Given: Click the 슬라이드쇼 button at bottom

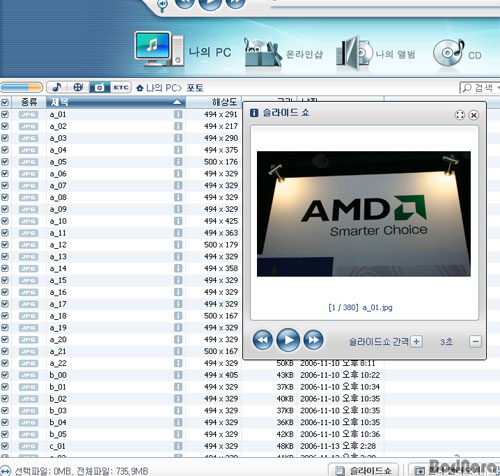Looking at the screenshot, I should point(364,470).
